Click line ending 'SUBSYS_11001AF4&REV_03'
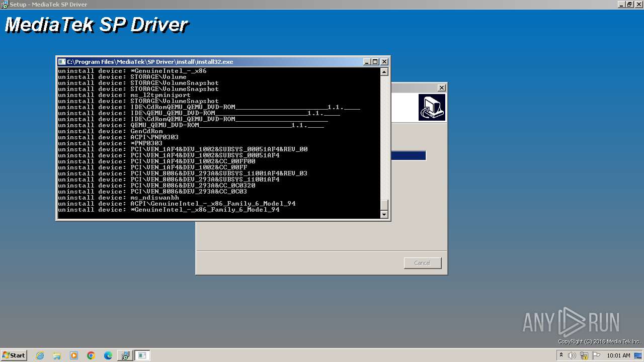The width and height of the screenshot is (644, 362). (x=183, y=173)
